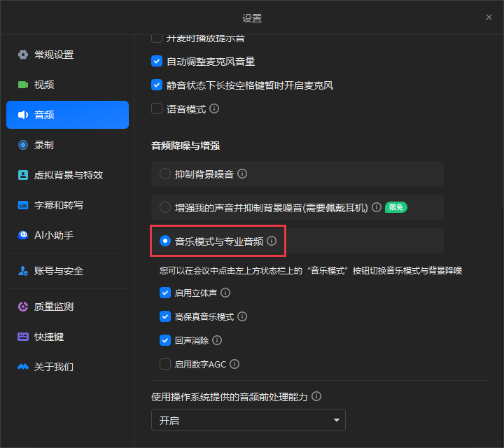Click the purple icon for 质量监测
Image resolution: width=504 pixels, height=448 pixels.
click(23, 307)
